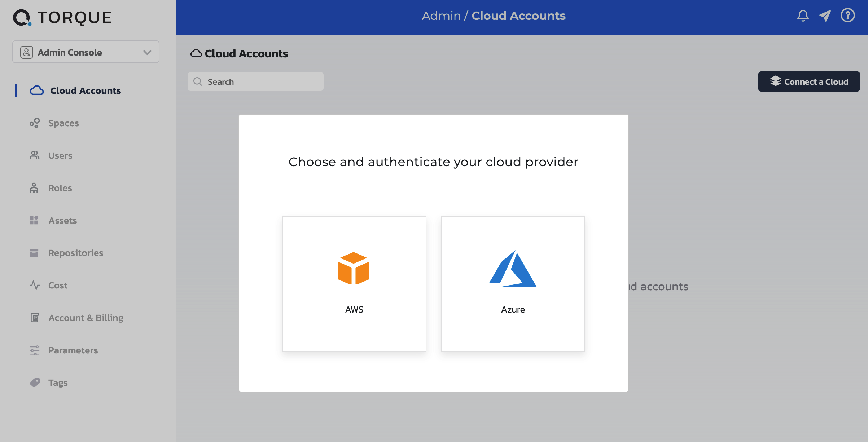Click the Roles sidebar icon
The image size is (868, 442).
point(34,188)
